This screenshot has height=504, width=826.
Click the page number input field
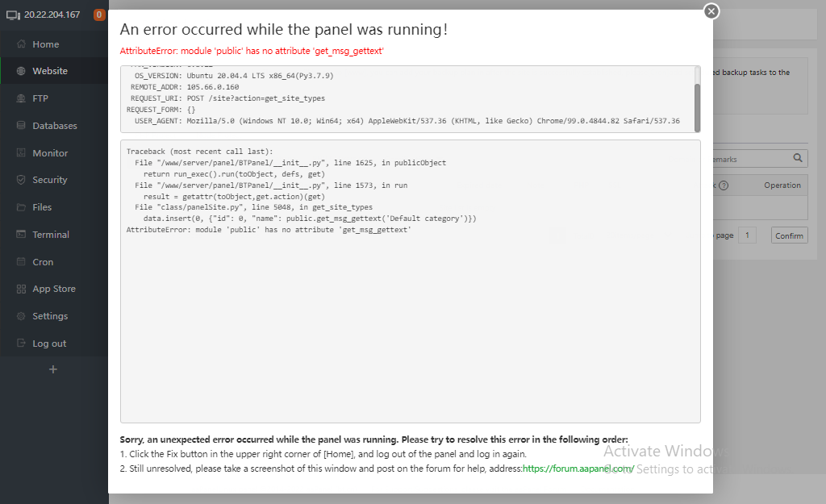click(748, 235)
